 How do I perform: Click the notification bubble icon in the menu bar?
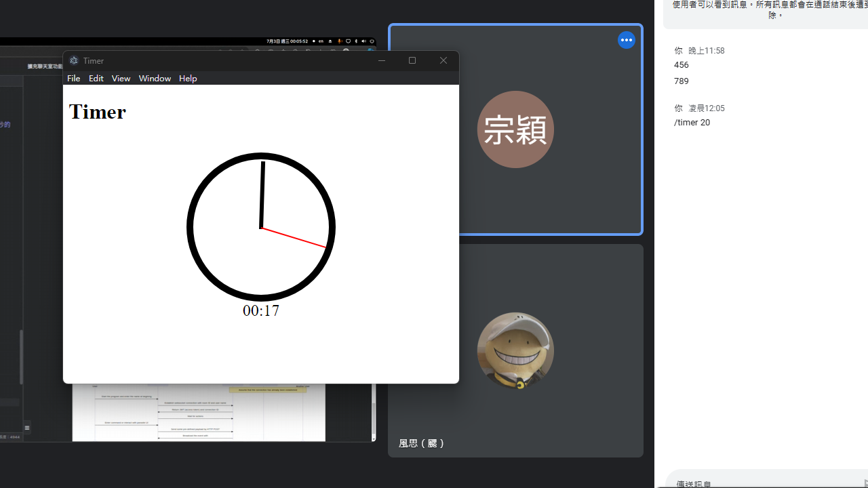coord(348,41)
